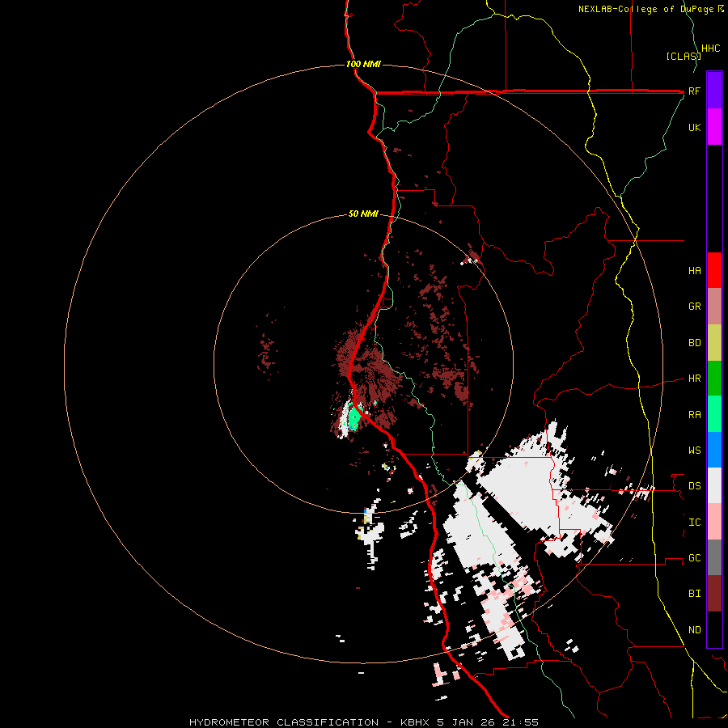Click the DS legend label
The width and height of the screenshot is (728, 728).
pos(695,486)
